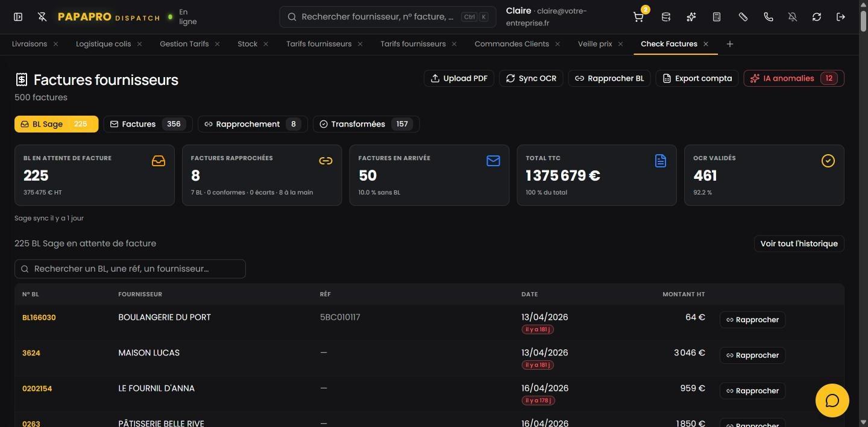This screenshot has height=427, width=868.
Task: Collapse the sidebar panel icon
Action: [x=18, y=17]
